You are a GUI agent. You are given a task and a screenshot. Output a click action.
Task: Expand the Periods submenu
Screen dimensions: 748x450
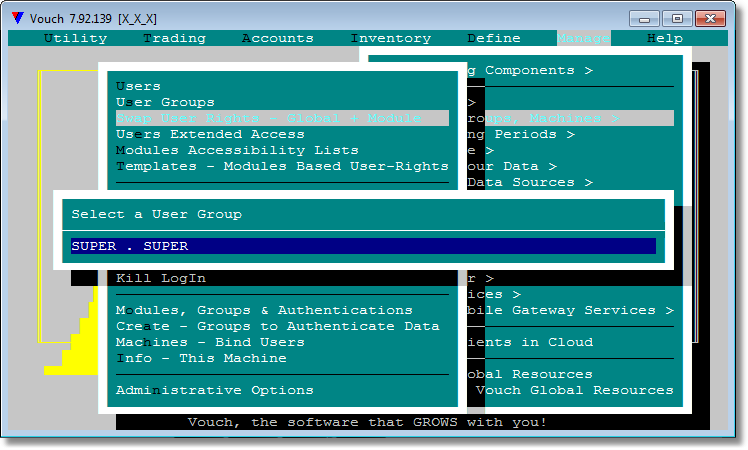click(x=521, y=134)
